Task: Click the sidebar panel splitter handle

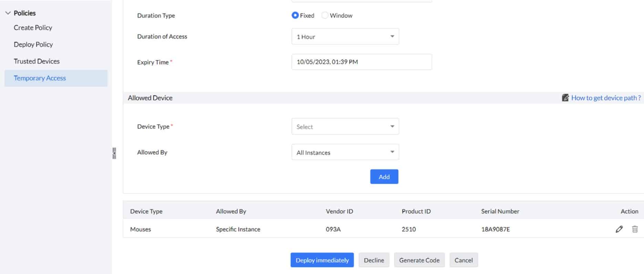Action: click(x=114, y=153)
